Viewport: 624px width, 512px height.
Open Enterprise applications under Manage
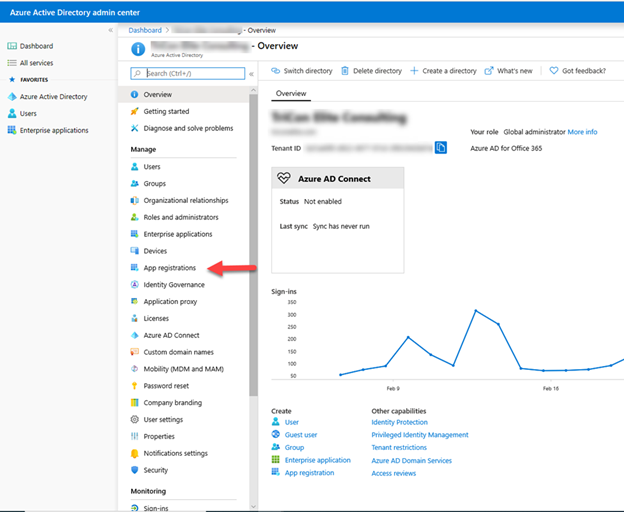tap(177, 234)
